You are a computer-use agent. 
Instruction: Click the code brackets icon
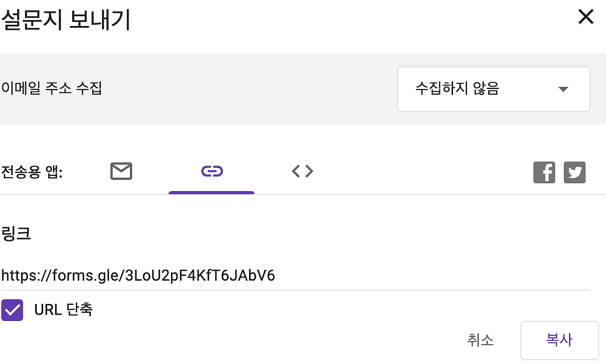point(302,171)
